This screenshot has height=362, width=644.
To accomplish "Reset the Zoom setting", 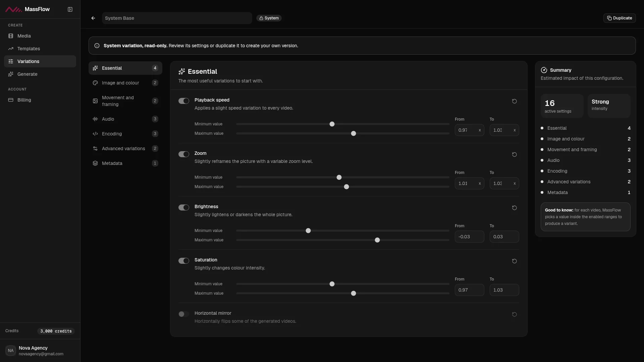I will coord(514,155).
